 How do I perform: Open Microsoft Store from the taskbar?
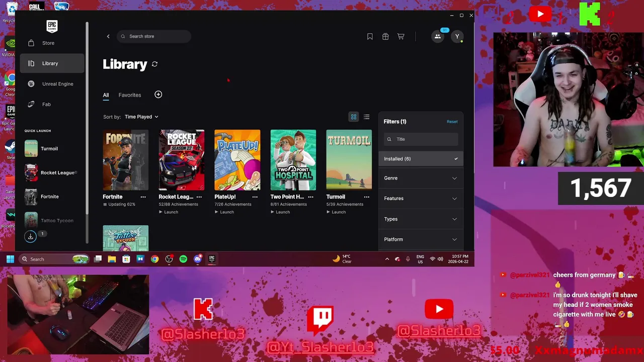point(126,259)
